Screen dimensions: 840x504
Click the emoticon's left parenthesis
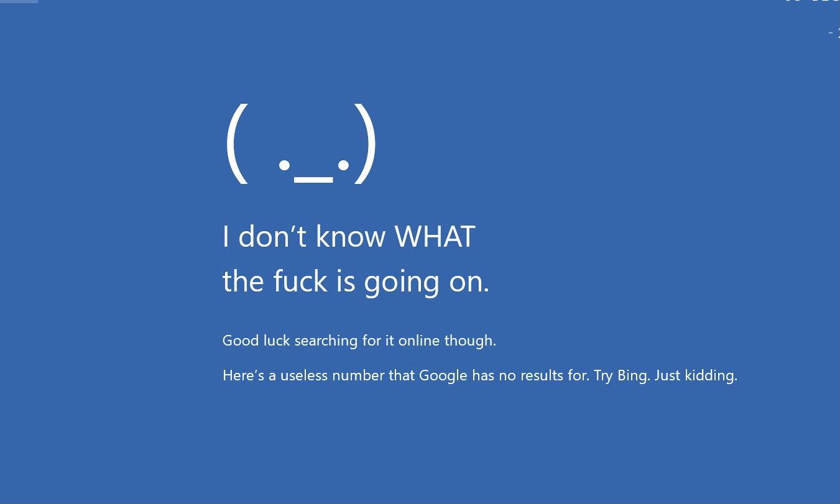(237, 143)
